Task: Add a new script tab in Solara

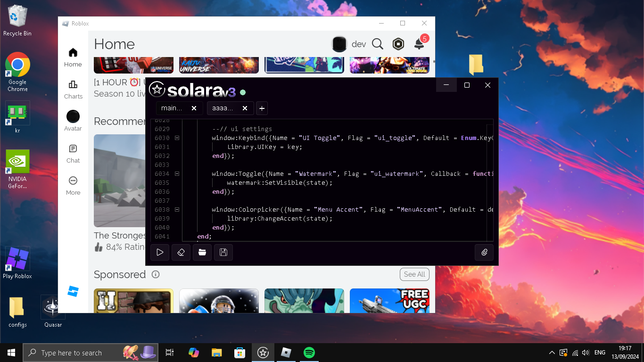Action: point(262,108)
